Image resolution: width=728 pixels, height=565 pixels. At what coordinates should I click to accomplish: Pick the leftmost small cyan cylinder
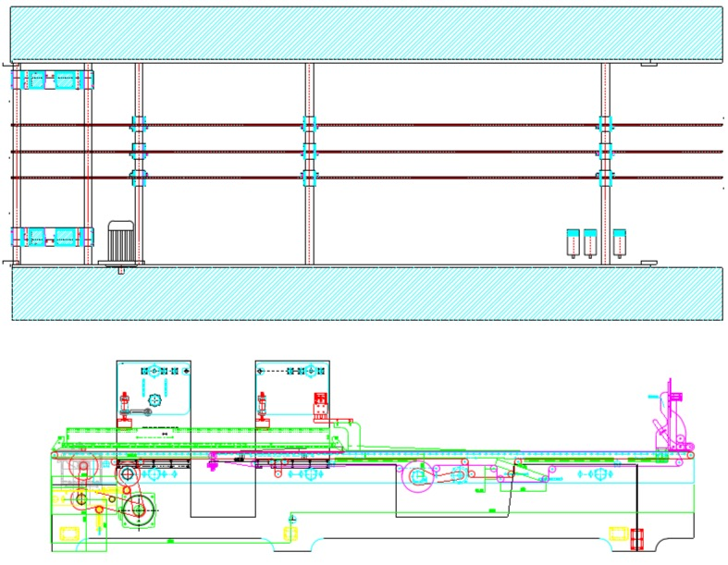coord(571,242)
